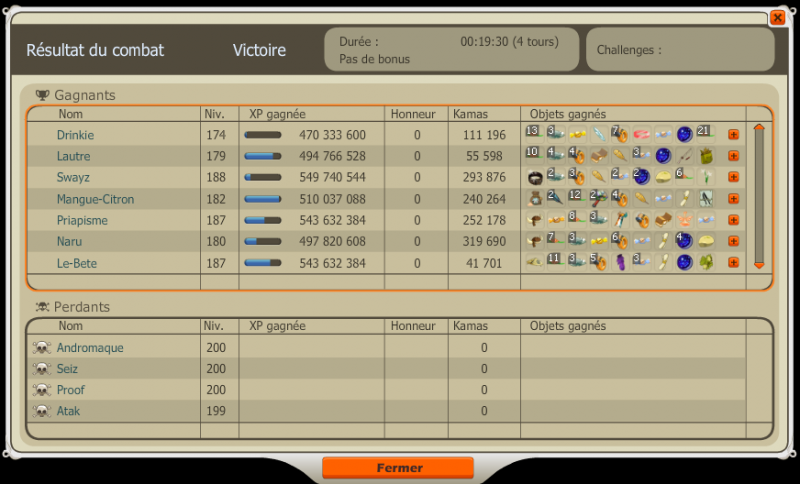Select the dark leather belt in Swayz's row
Image resolution: width=800 pixels, height=484 pixels.
coord(534,177)
